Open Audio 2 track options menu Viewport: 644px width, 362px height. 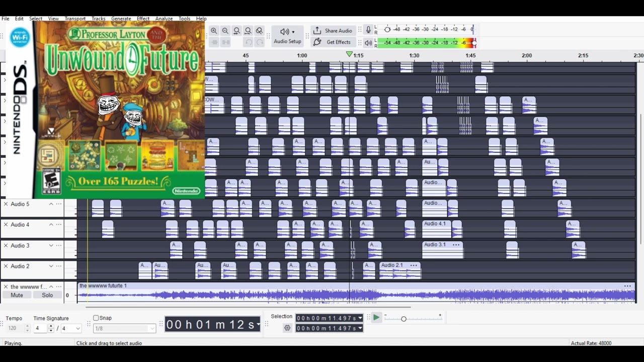(x=59, y=266)
